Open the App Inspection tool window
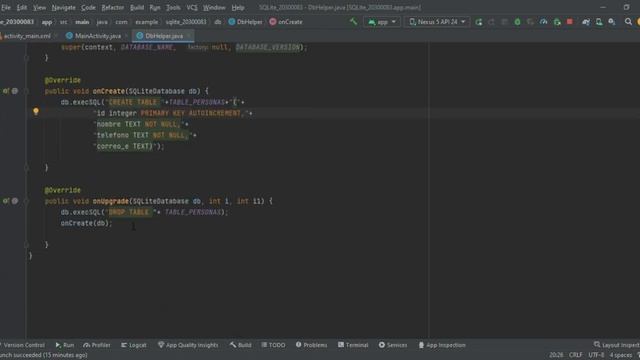Screen dimensions: 640x360 click(x=442, y=345)
